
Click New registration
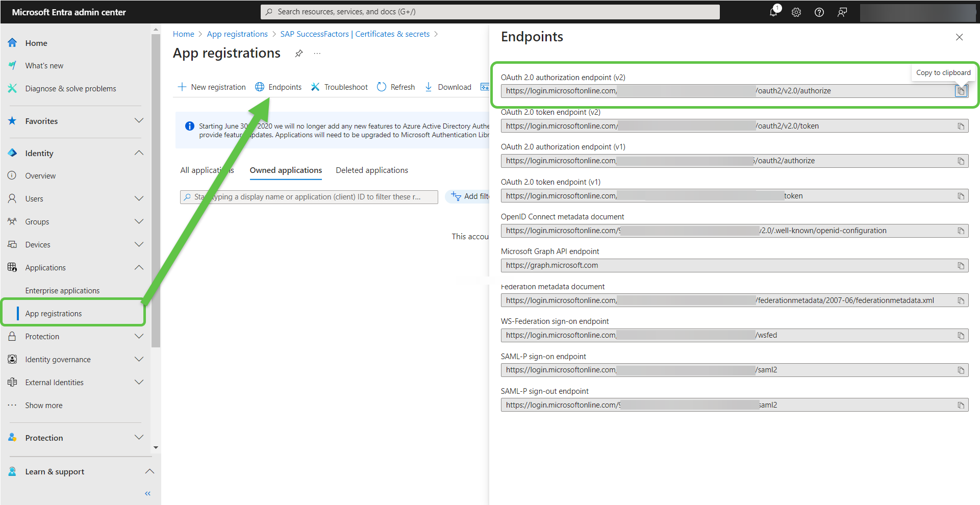(x=212, y=87)
